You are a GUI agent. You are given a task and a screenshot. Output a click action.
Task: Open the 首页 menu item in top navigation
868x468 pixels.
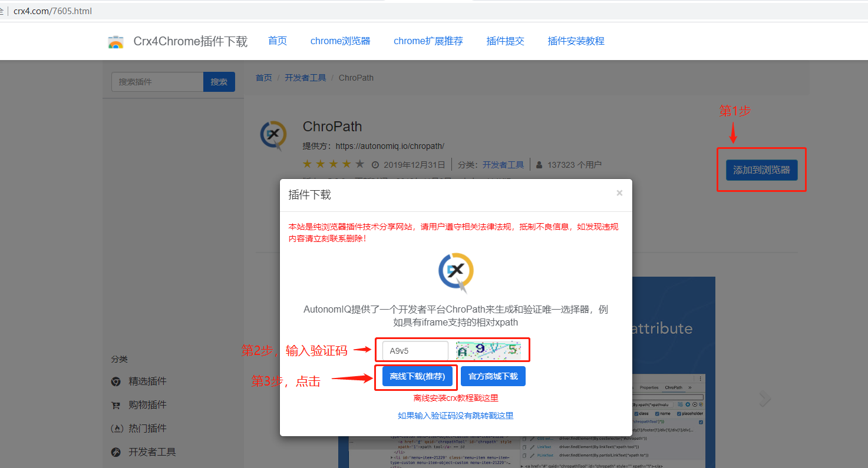[x=277, y=41]
